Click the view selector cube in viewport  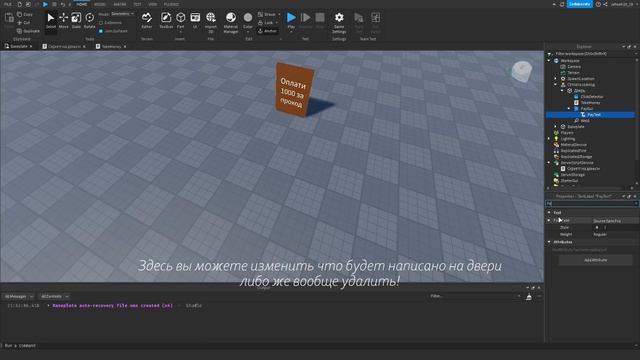pos(521,71)
